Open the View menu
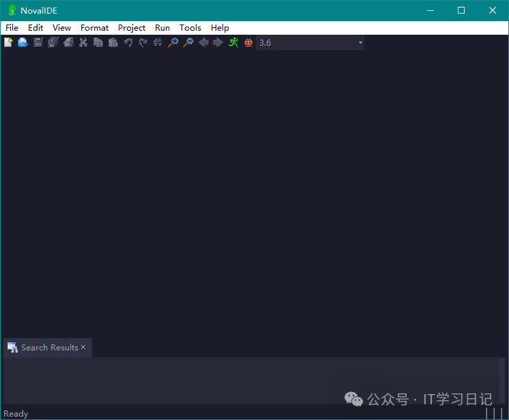The image size is (509, 420). [61, 28]
